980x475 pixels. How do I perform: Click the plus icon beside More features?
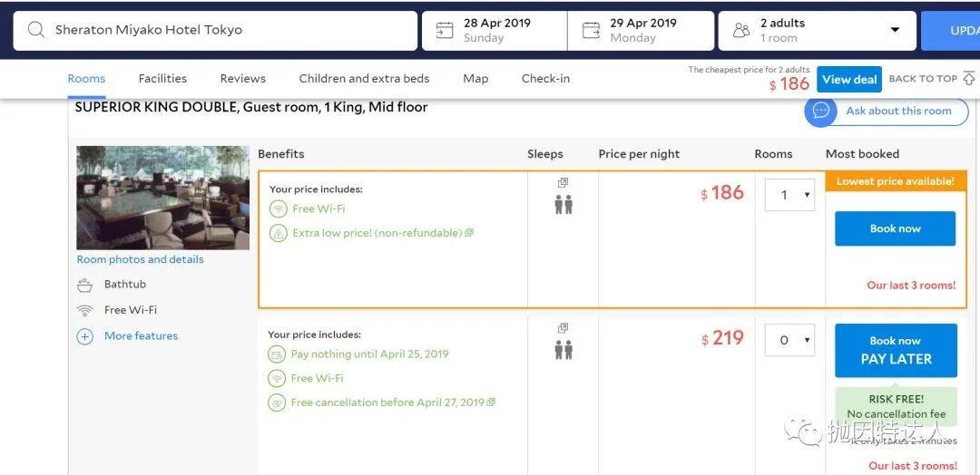coord(85,336)
